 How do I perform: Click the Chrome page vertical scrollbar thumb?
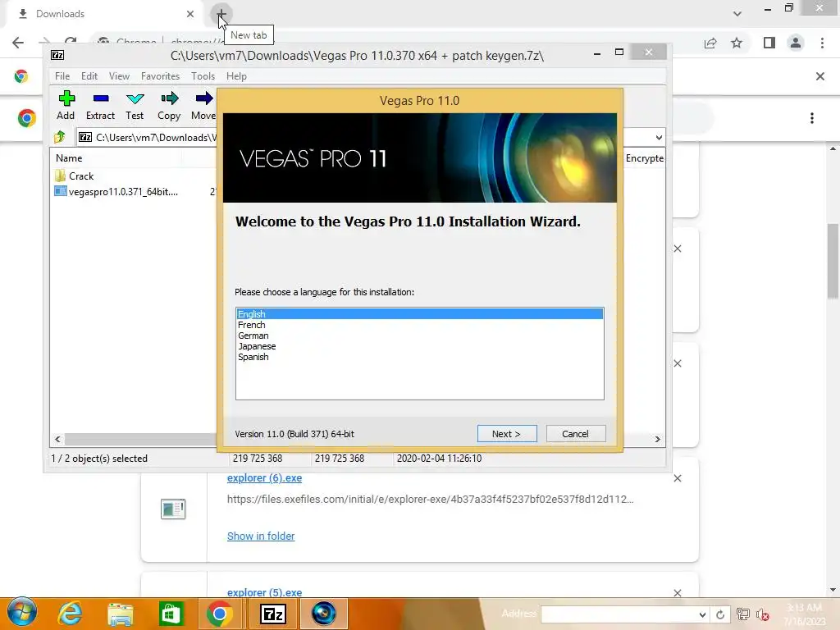pyautogui.click(x=833, y=261)
